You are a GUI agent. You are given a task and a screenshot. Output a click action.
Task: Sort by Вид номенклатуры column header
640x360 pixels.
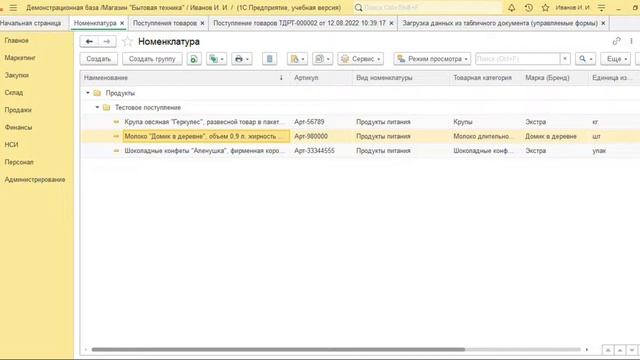tap(401, 78)
